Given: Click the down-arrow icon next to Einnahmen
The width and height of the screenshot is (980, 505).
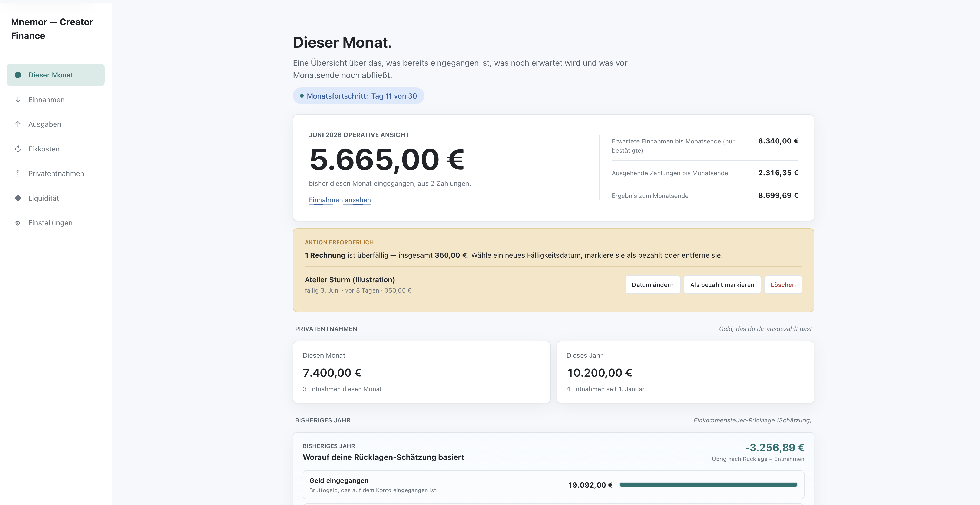Looking at the screenshot, I should pos(18,100).
